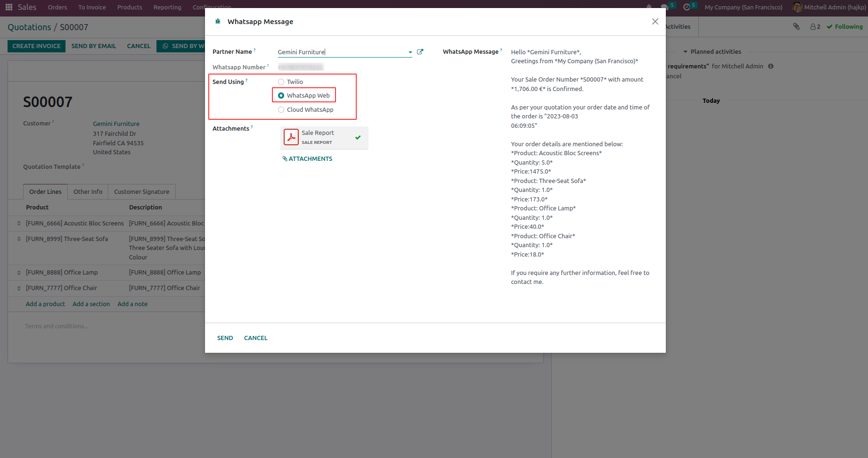Click CANCEL in the dialog footer
Image resolution: width=868 pixels, height=458 pixels.
(256, 338)
